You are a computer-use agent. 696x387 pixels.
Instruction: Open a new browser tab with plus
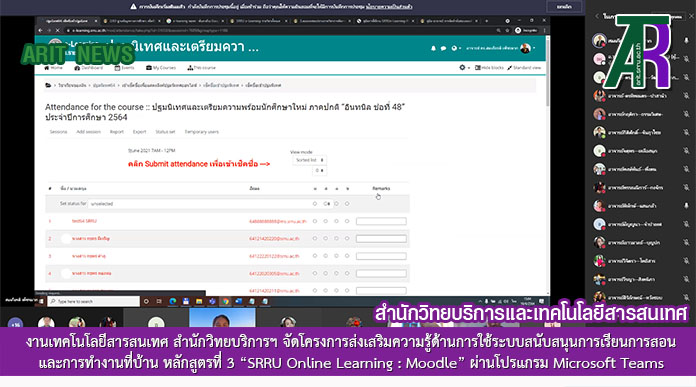coord(486,20)
